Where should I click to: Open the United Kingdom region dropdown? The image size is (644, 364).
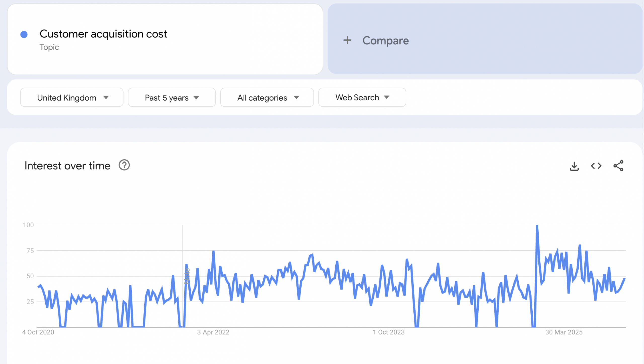click(x=72, y=98)
